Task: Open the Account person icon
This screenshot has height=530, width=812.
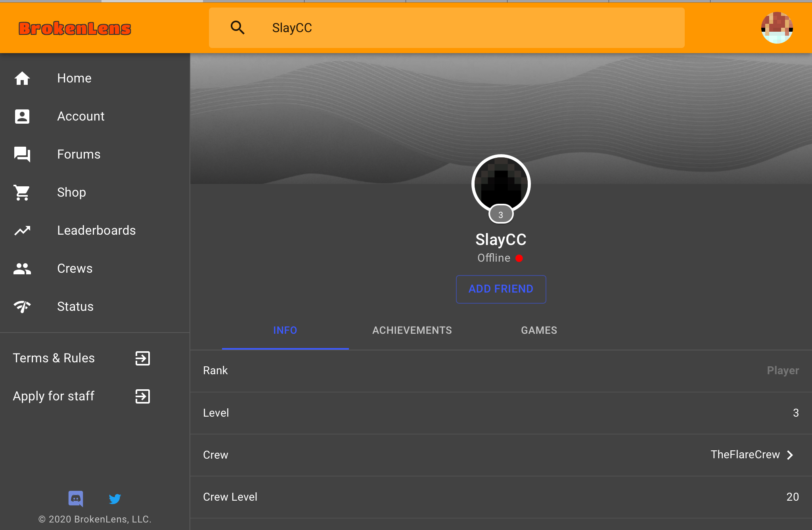Action: point(22,116)
